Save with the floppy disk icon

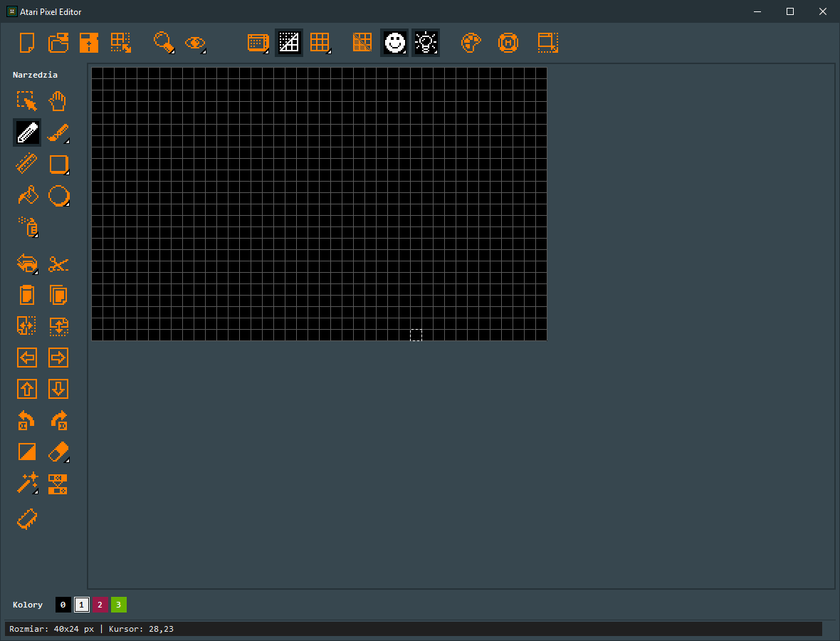point(89,42)
